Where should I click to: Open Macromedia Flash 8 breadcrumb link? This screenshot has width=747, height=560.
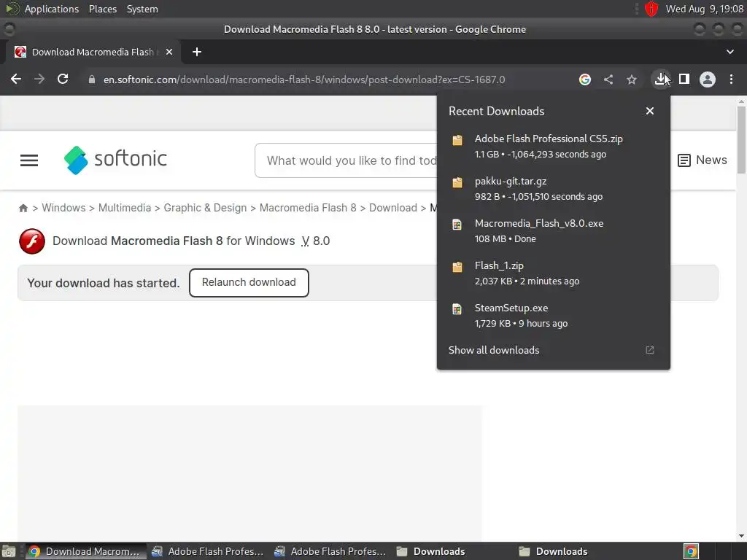pyautogui.click(x=308, y=208)
